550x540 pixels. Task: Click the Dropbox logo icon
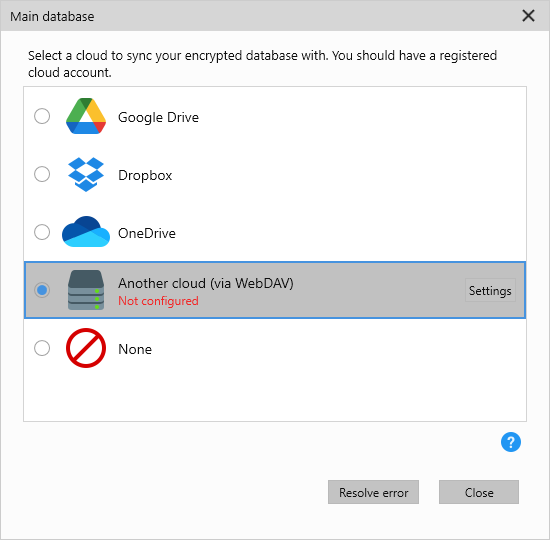click(86, 174)
